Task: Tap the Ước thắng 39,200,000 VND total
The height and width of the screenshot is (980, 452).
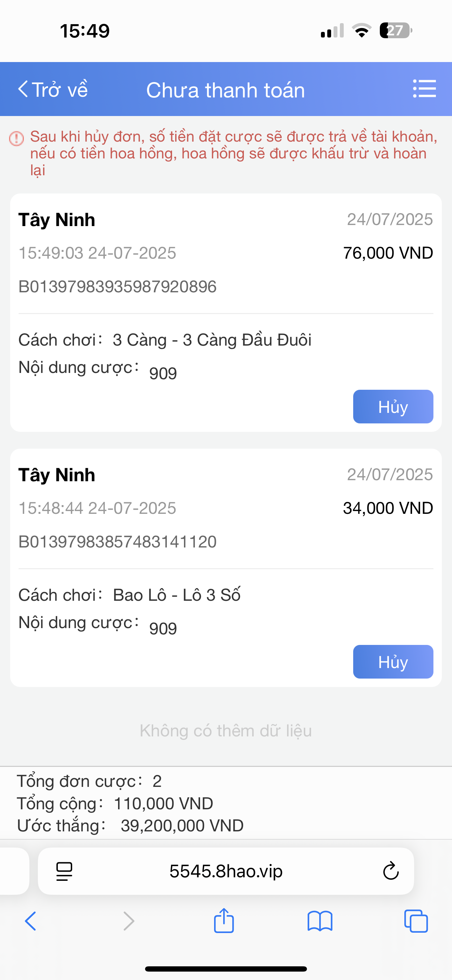Action: point(130,826)
